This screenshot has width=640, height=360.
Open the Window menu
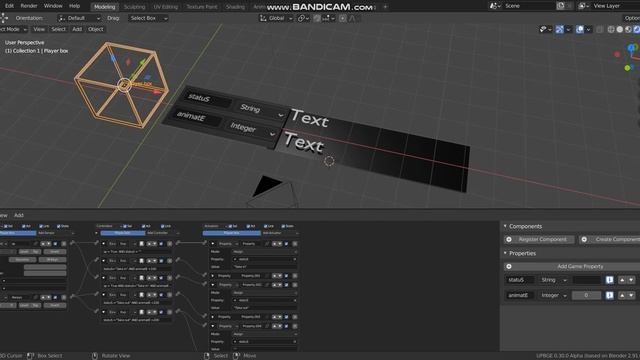pyautogui.click(x=53, y=6)
